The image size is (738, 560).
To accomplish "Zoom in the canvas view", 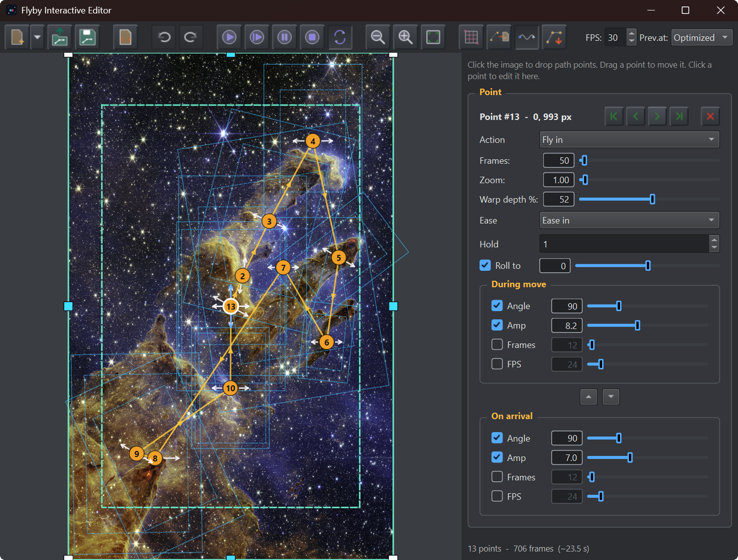I will (405, 37).
